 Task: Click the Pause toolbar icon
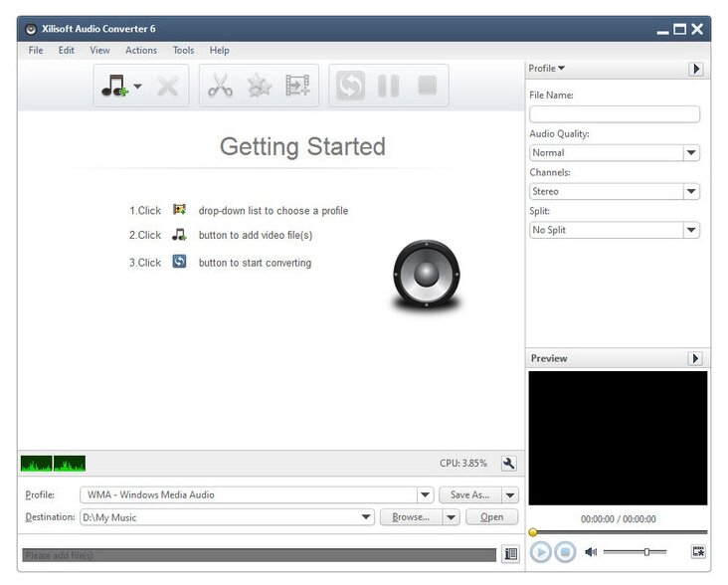388,86
